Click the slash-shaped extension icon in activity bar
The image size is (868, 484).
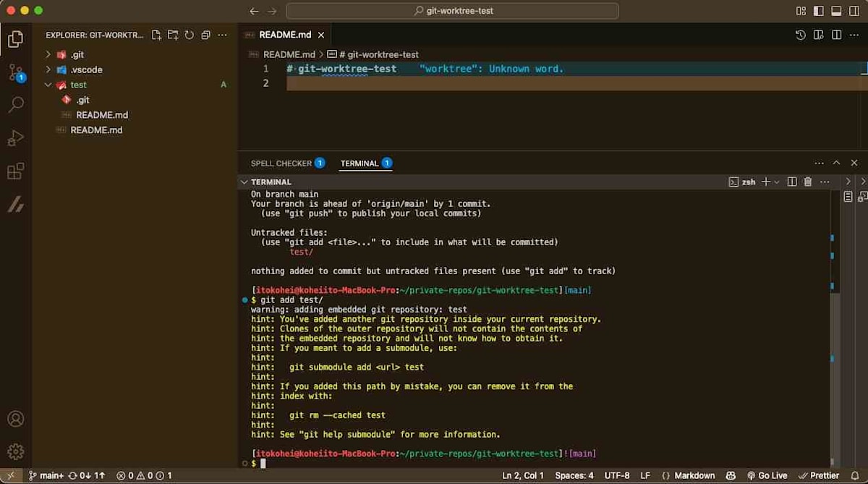[15, 205]
